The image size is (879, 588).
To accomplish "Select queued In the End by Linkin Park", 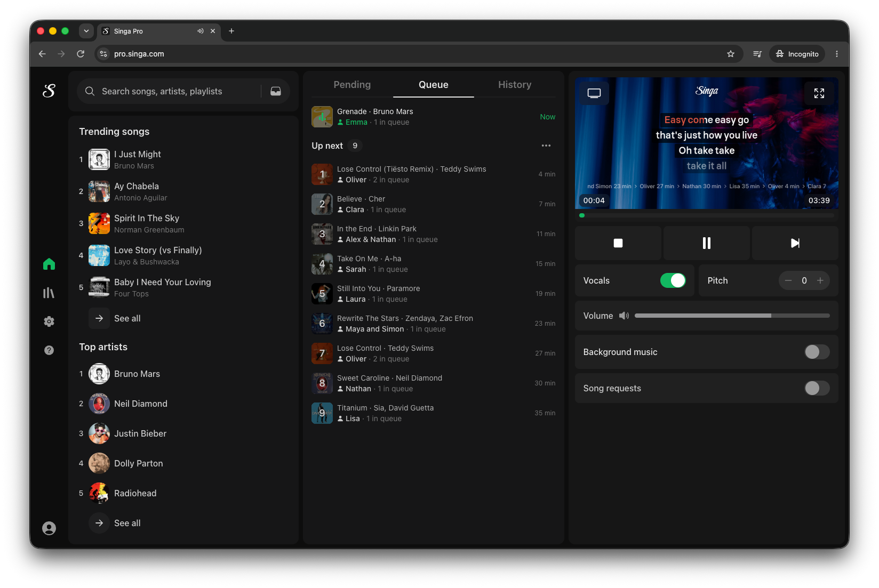I will pos(434,234).
